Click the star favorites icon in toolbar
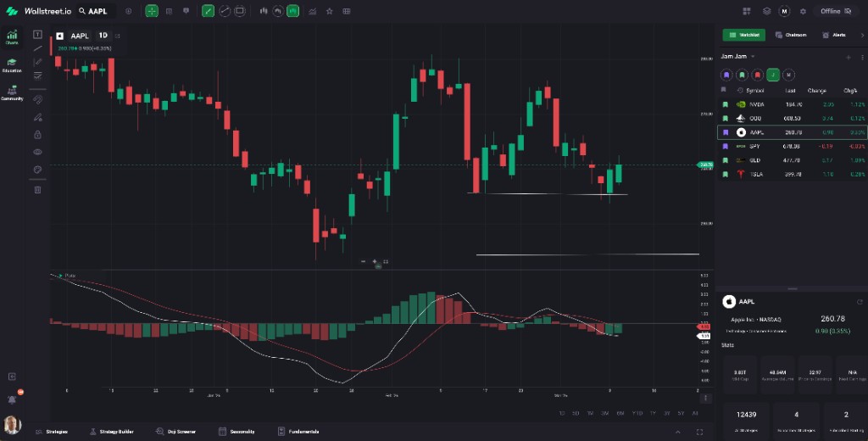Image resolution: width=868 pixels, height=441 pixels. (330, 11)
